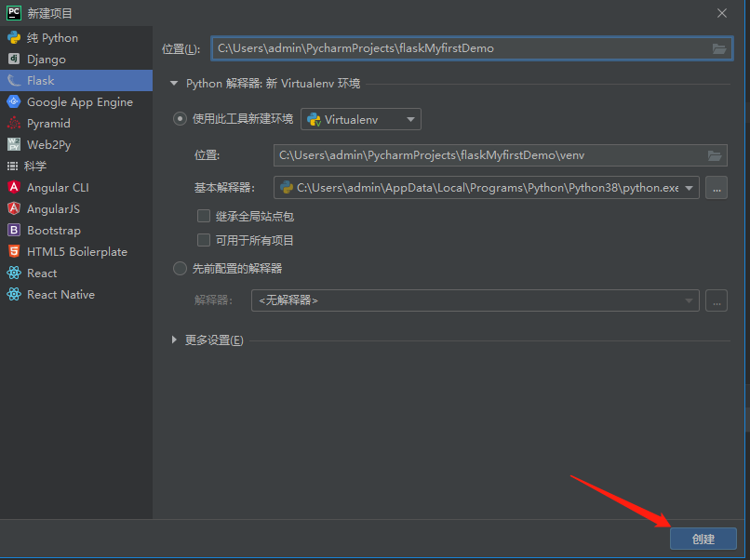Choose Web2Py project type
This screenshot has height=560, width=750.
point(76,144)
